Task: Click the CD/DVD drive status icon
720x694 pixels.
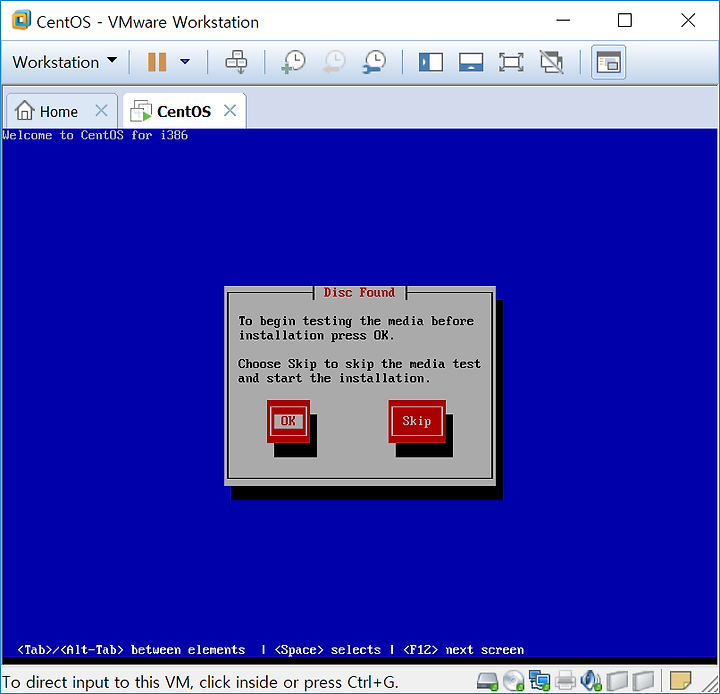Action: pyautogui.click(x=513, y=681)
